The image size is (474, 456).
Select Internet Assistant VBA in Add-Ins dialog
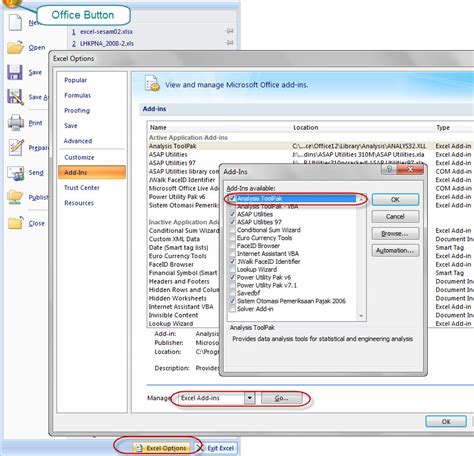[x=268, y=254]
